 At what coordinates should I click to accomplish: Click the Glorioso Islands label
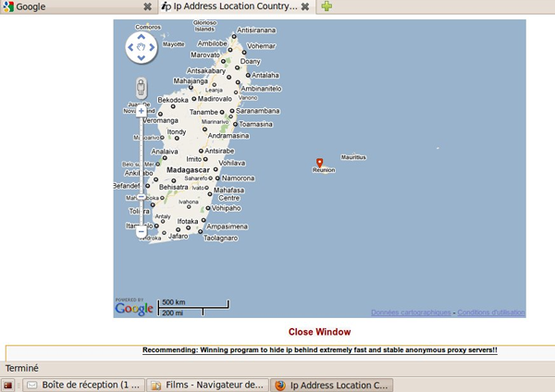pos(204,26)
